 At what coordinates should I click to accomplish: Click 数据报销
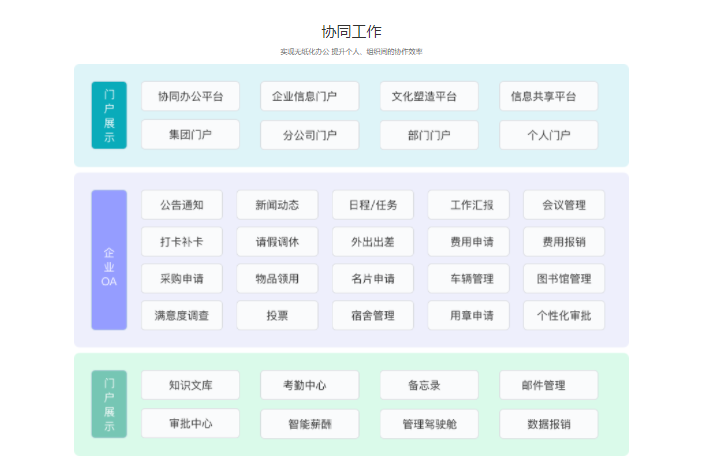(548, 424)
